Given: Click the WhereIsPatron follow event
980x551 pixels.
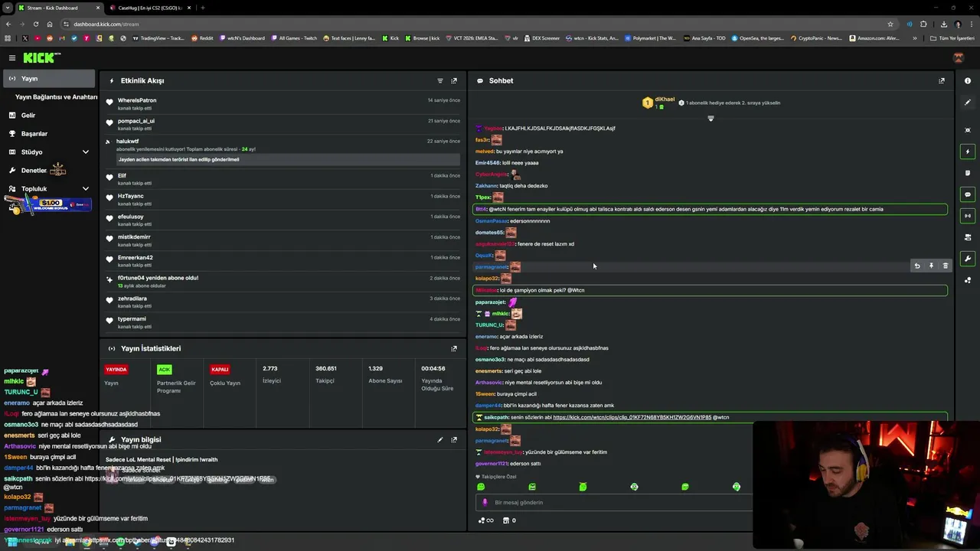Looking at the screenshot, I should [283, 103].
